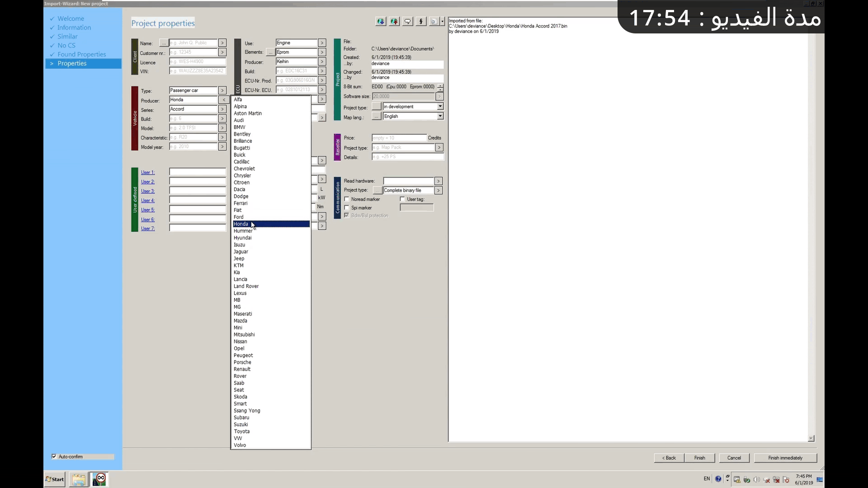This screenshot has width=868, height=488.
Task: Click the section sign (§) toolbar button
Action: click(421, 21)
